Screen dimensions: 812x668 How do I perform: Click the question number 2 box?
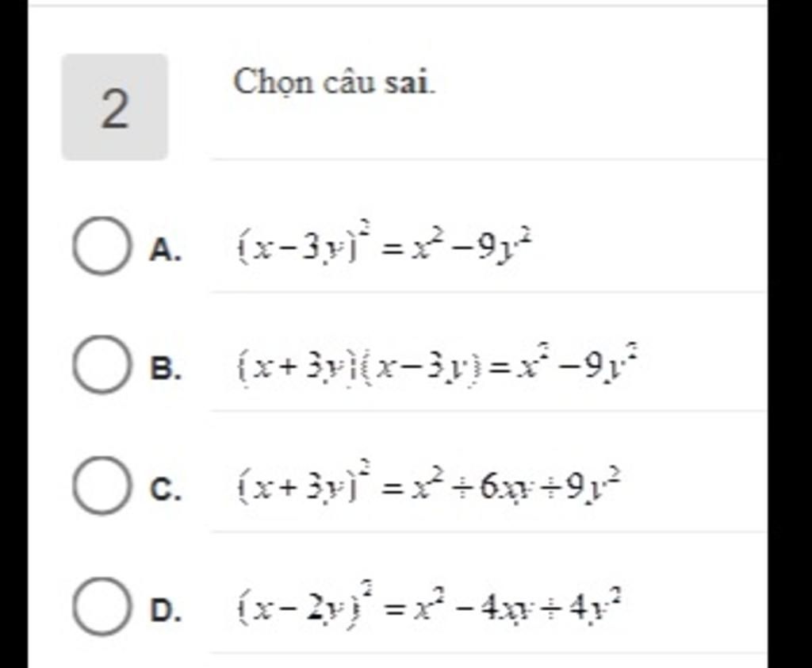coord(115,107)
